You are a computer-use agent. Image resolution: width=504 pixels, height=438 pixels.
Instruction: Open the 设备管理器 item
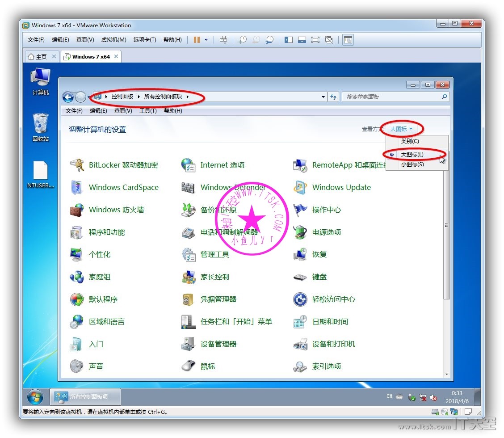(218, 344)
